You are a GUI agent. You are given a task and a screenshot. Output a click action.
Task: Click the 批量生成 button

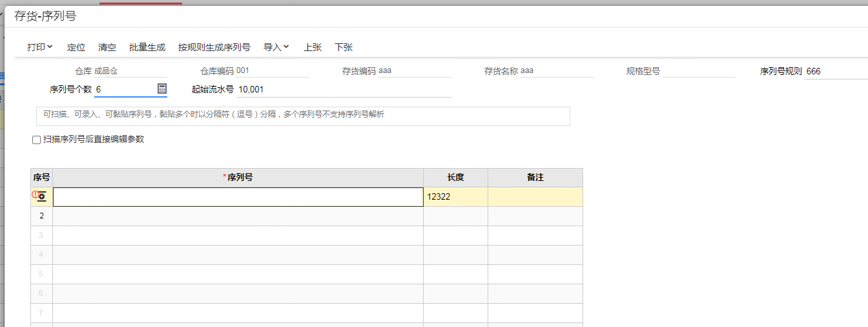147,47
